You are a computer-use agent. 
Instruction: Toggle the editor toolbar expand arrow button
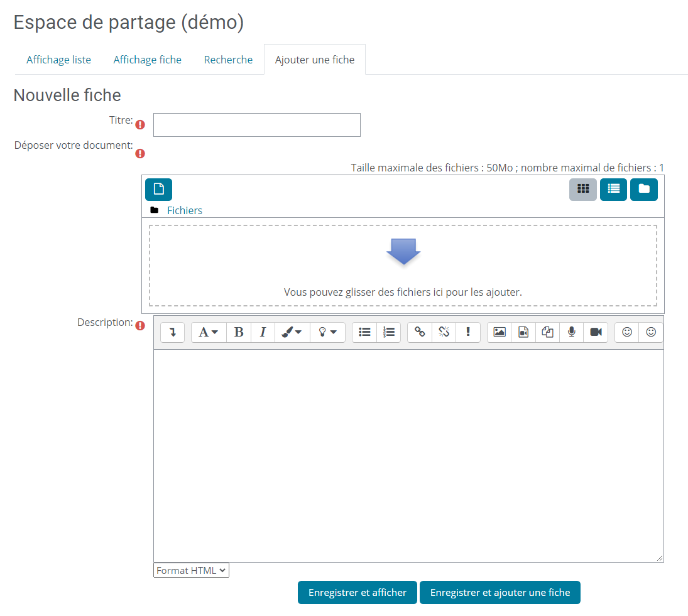172,332
